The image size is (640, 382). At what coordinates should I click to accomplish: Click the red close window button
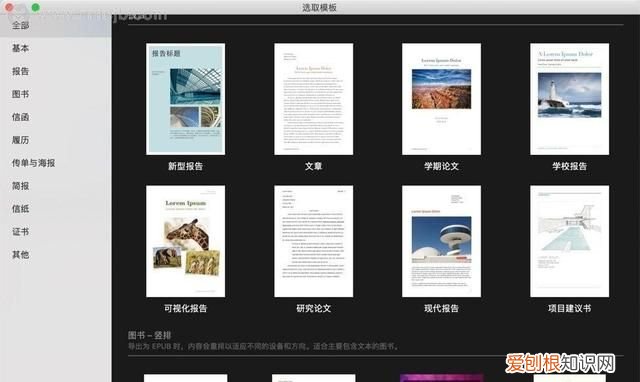pyautogui.click(x=9, y=7)
